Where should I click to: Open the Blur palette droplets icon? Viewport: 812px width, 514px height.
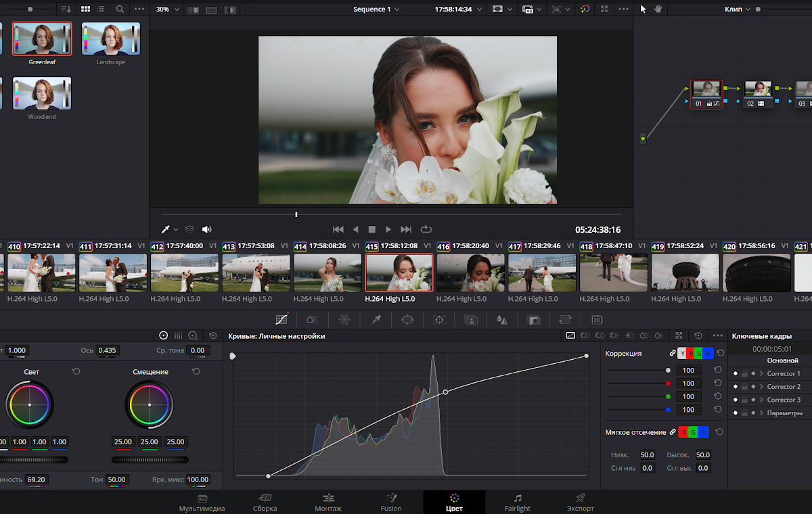point(501,319)
